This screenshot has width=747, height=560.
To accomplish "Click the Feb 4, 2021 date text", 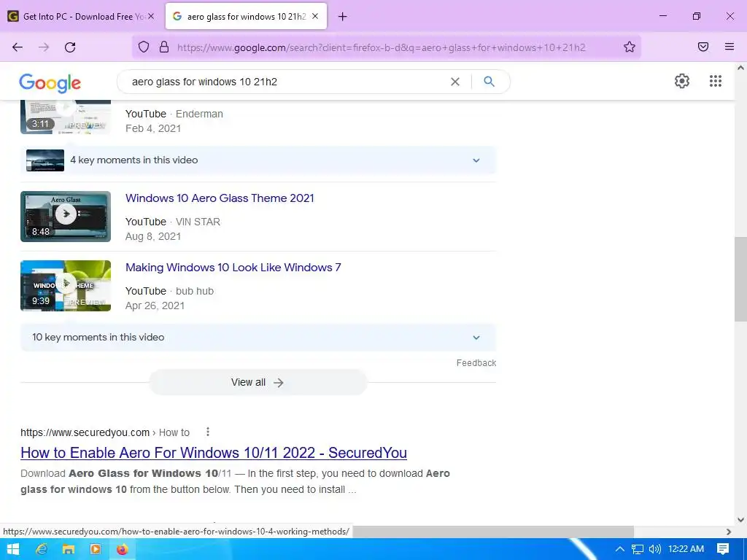I will [x=153, y=128].
